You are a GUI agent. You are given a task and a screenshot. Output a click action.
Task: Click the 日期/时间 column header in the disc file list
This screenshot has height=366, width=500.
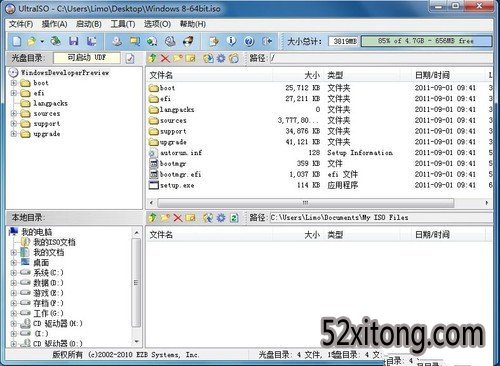click(448, 75)
